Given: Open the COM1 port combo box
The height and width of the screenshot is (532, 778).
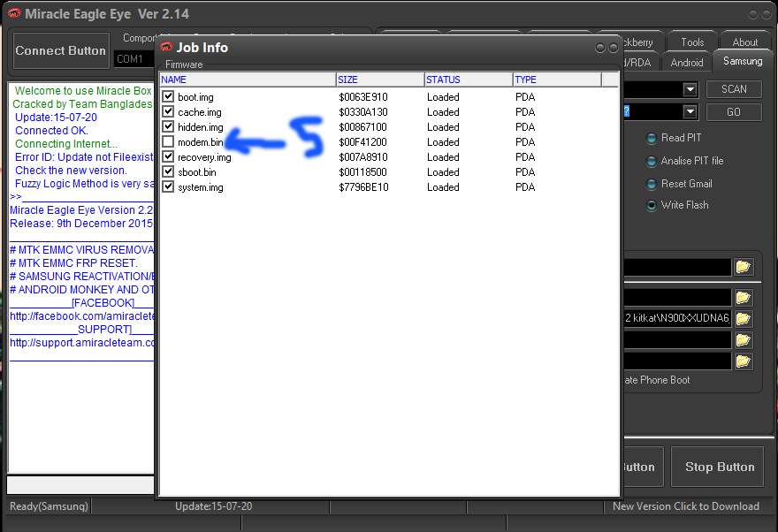Looking at the screenshot, I should click(133, 59).
